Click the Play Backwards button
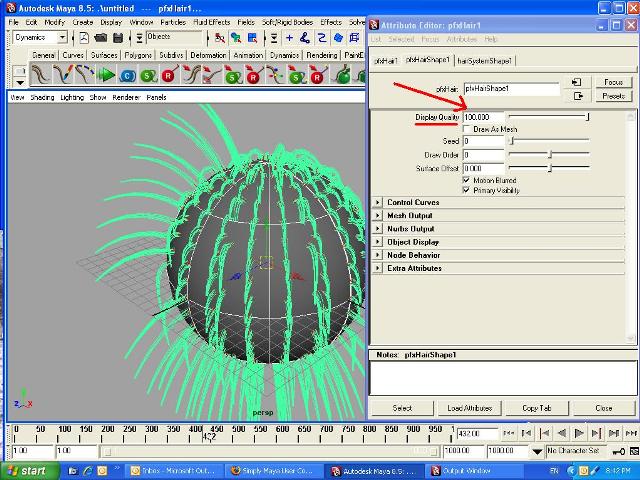Viewport: 640px width, 480px height. coord(562,433)
